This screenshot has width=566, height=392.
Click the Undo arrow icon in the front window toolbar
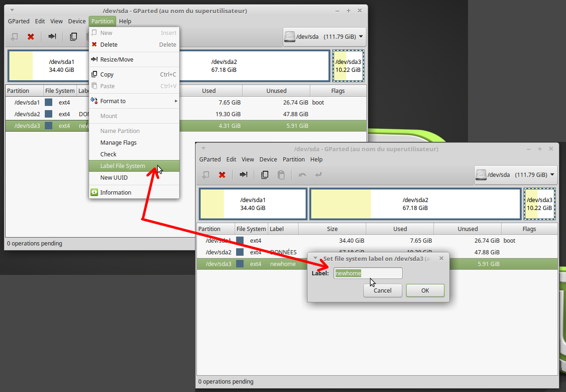click(x=302, y=175)
